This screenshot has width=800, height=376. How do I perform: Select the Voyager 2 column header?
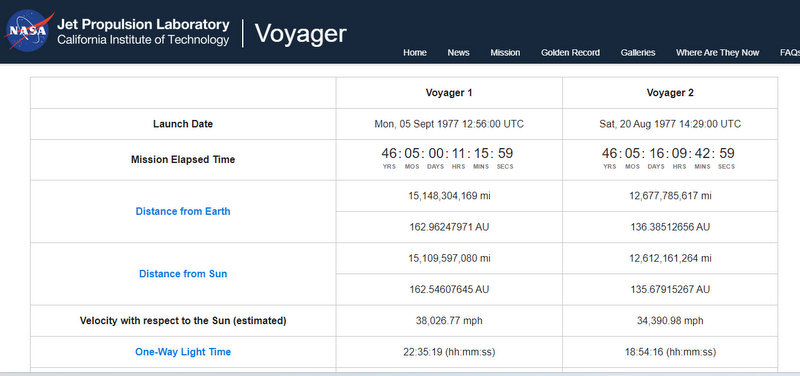point(670,93)
